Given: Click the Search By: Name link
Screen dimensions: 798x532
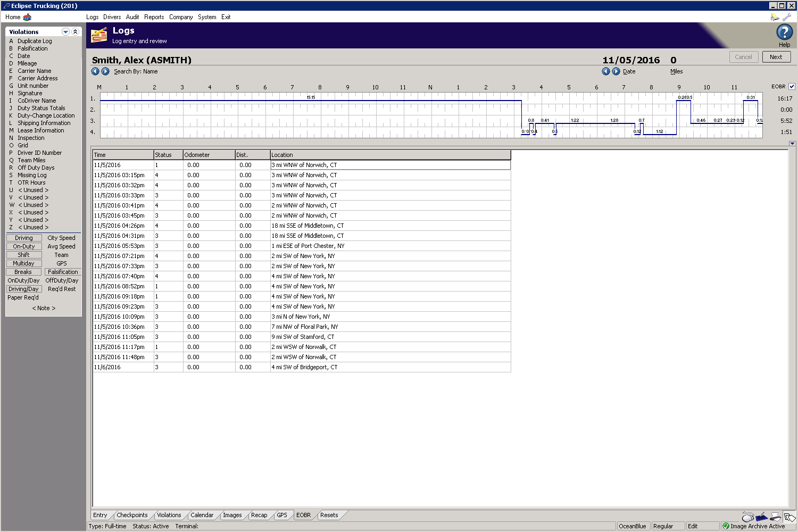Looking at the screenshot, I should tap(136, 71).
